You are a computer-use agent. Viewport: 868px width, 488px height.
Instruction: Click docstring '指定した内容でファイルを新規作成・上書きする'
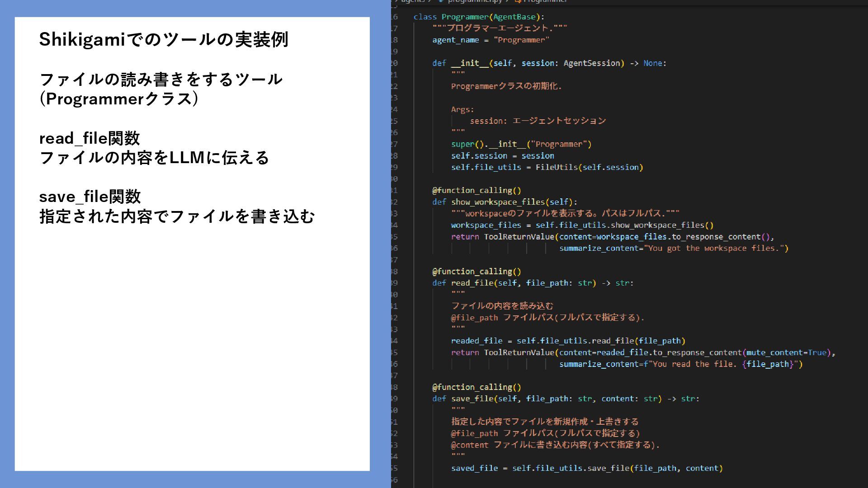544,422
